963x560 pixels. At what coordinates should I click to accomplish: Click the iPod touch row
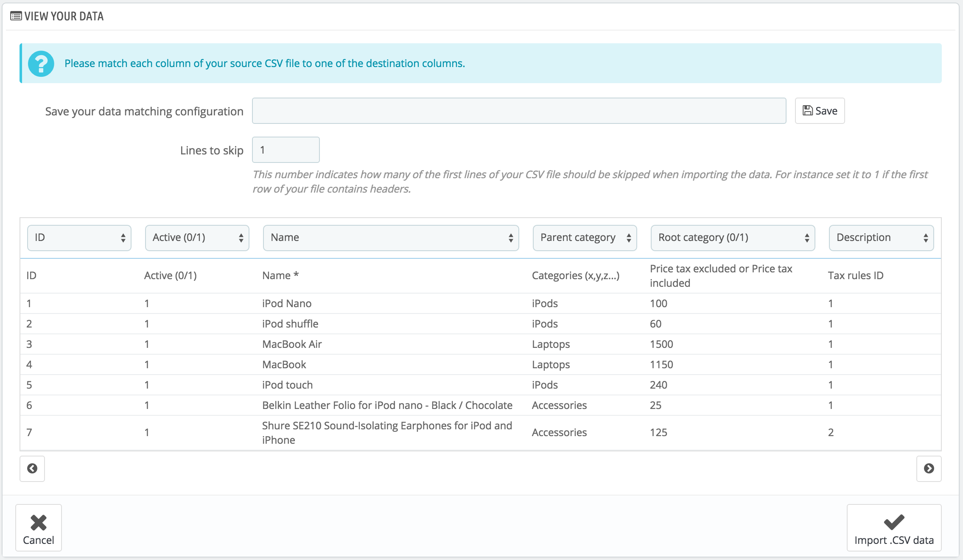point(287,385)
